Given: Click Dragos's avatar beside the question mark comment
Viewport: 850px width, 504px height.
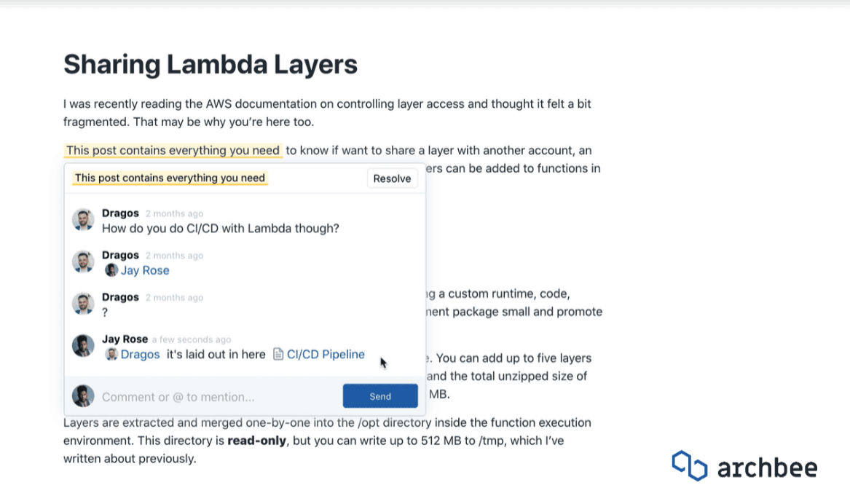Looking at the screenshot, I should [x=84, y=304].
